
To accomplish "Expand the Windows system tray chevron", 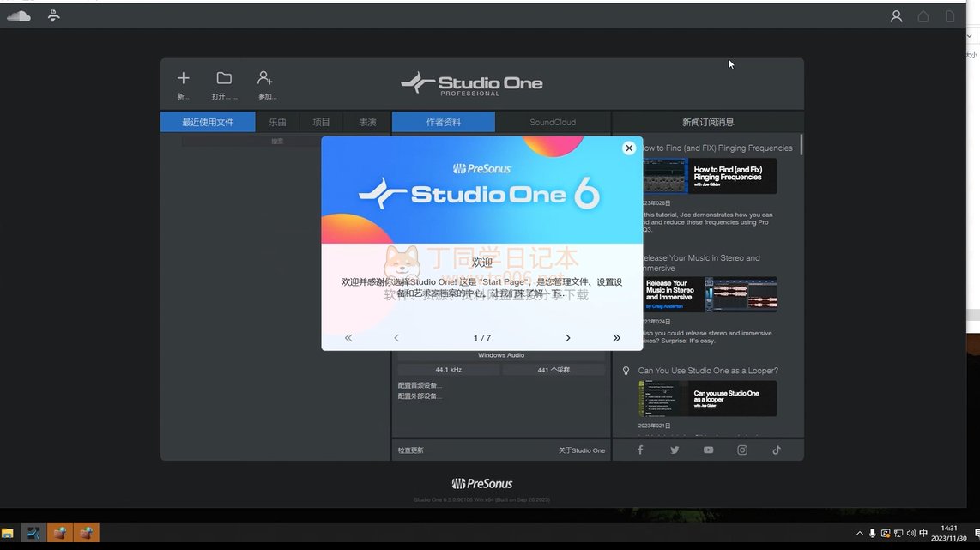I will pos(860,533).
